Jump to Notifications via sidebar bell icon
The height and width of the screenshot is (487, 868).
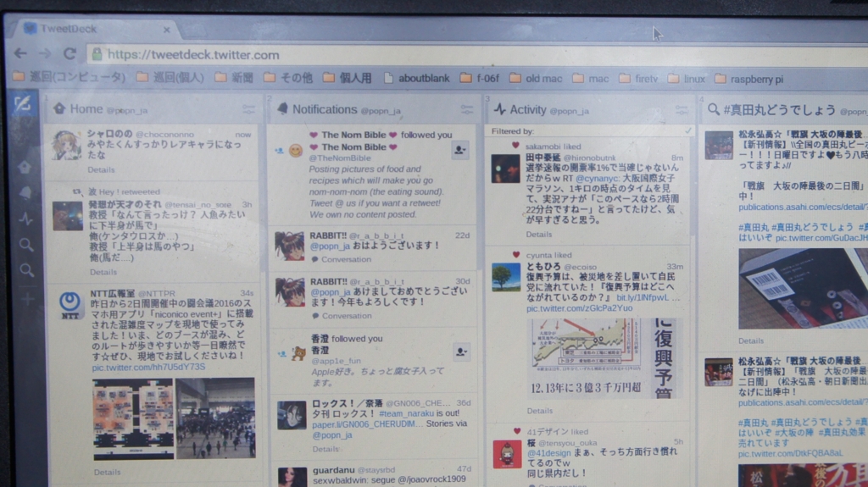coord(25,193)
